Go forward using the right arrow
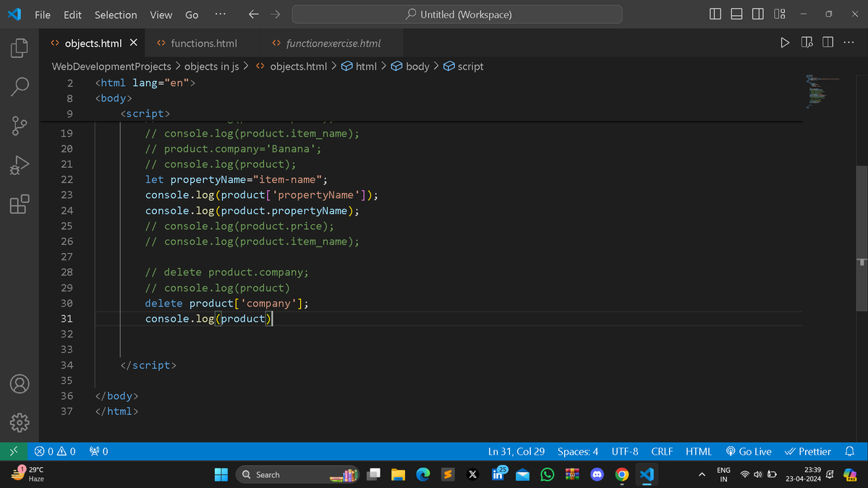The height and width of the screenshot is (488, 868). pos(276,14)
